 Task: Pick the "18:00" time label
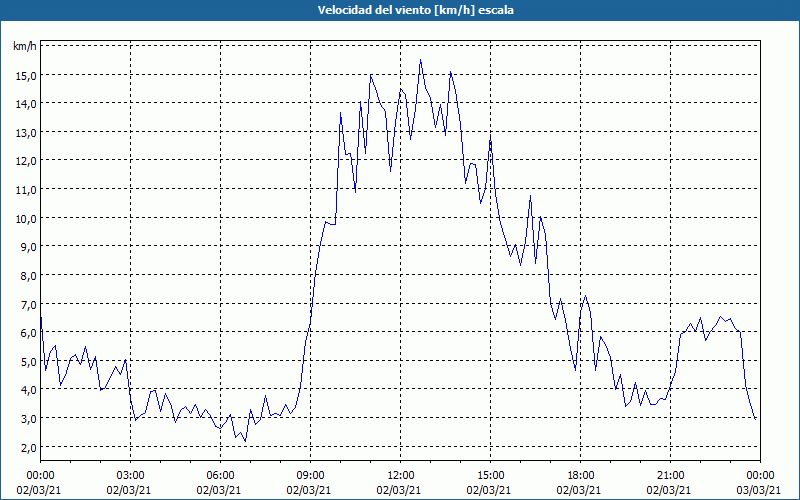tap(581, 476)
